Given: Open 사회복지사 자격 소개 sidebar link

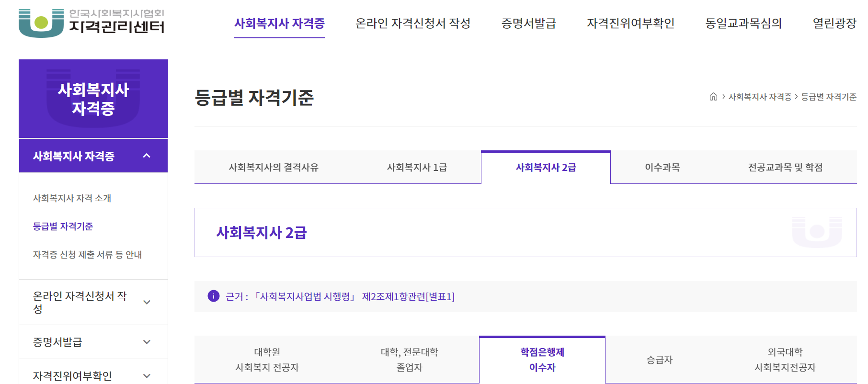Looking at the screenshot, I should (72, 198).
